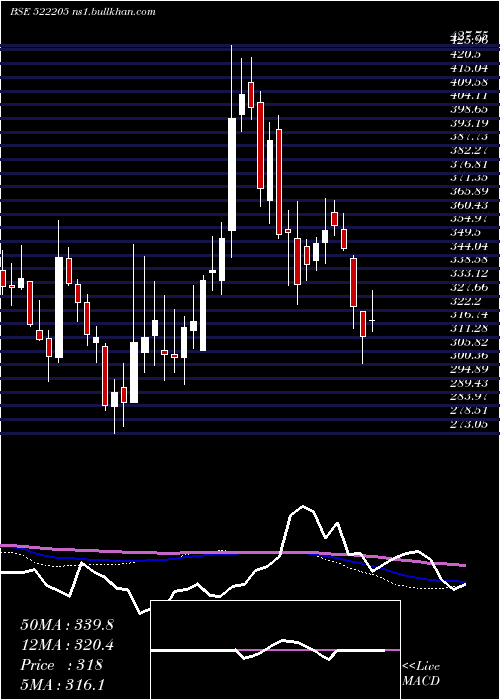The image size is (500, 700).
Task: Open the MACD inset chart panel
Action: [x=275, y=650]
